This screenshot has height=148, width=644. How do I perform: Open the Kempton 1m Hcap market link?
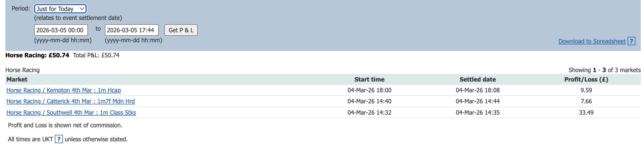[63, 90]
